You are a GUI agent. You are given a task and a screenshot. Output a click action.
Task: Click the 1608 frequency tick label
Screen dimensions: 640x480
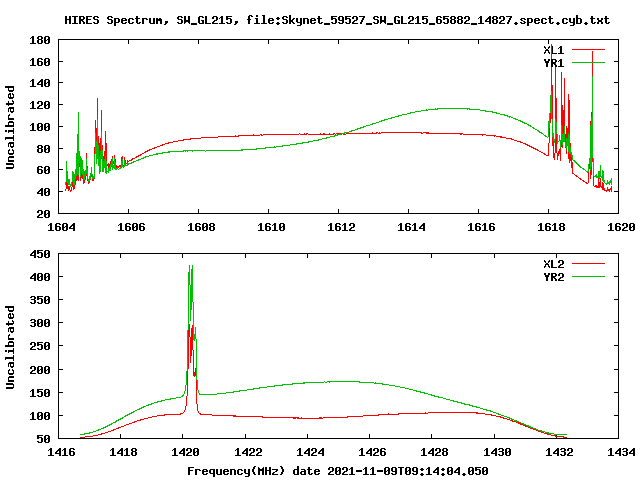201,227
